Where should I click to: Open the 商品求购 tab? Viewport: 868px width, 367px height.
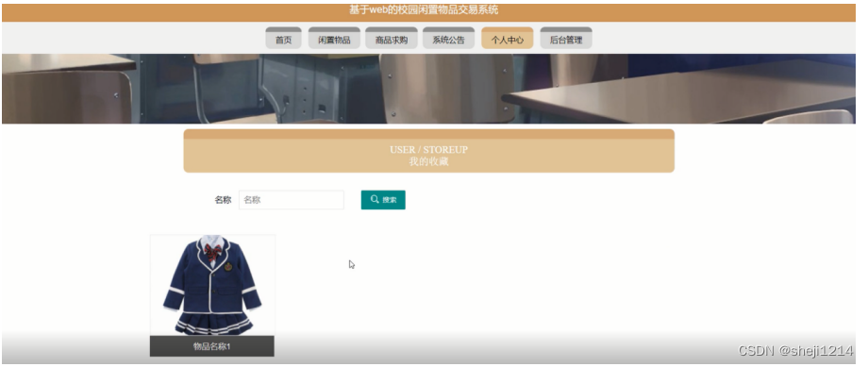(392, 38)
